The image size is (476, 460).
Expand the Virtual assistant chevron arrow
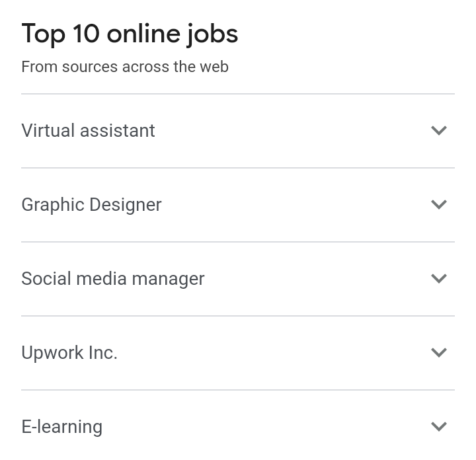point(439,130)
